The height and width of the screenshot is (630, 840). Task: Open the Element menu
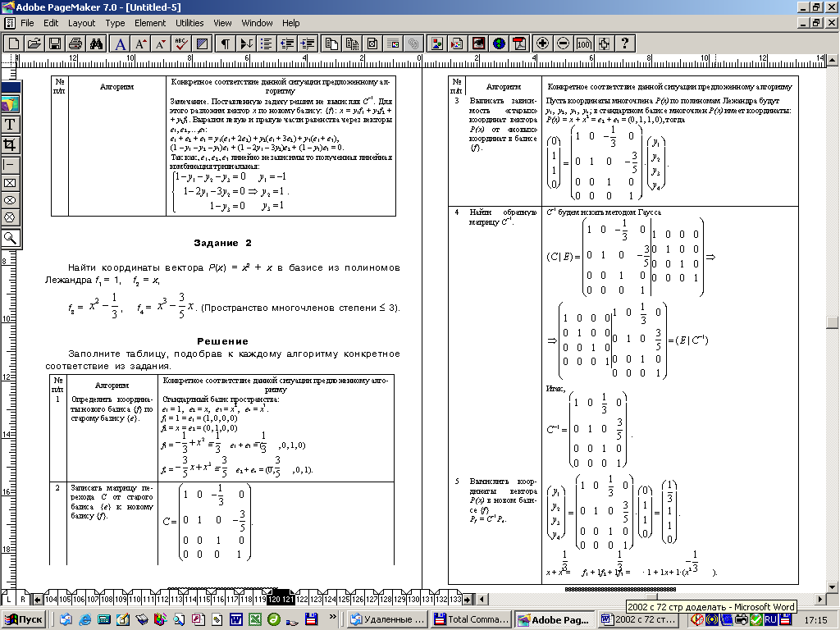click(150, 23)
